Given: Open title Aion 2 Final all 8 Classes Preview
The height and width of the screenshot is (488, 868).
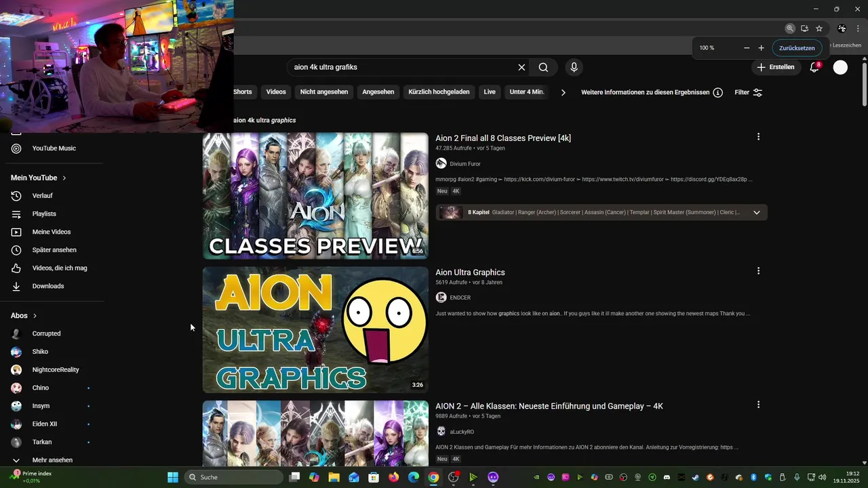Looking at the screenshot, I should [x=503, y=138].
